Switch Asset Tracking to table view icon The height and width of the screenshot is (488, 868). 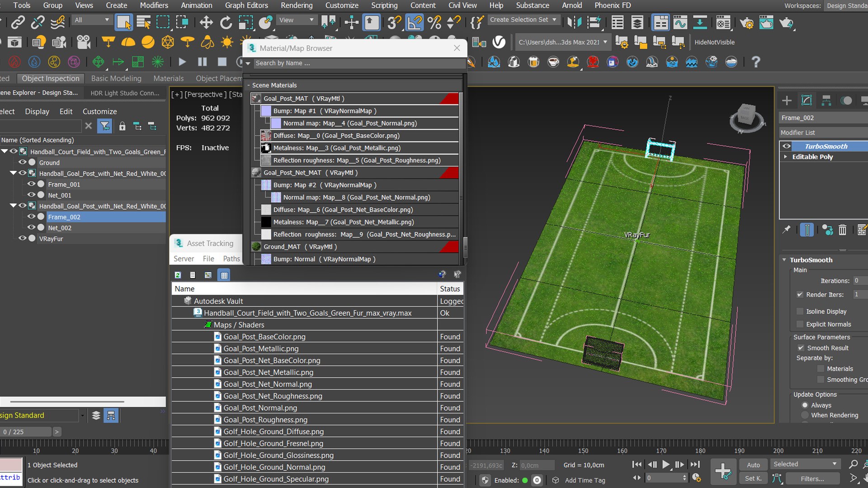tap(224, 275)
